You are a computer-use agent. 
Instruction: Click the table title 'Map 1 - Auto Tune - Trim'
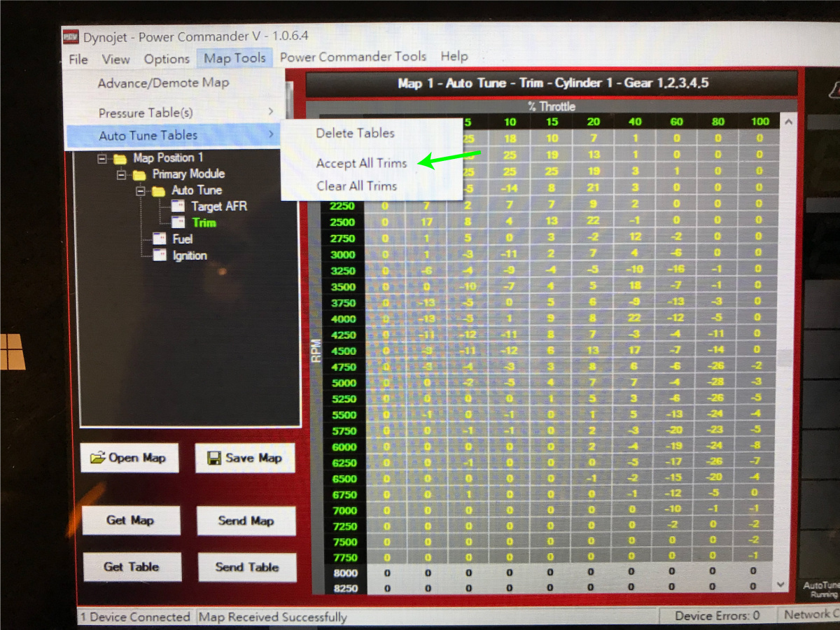552,83
